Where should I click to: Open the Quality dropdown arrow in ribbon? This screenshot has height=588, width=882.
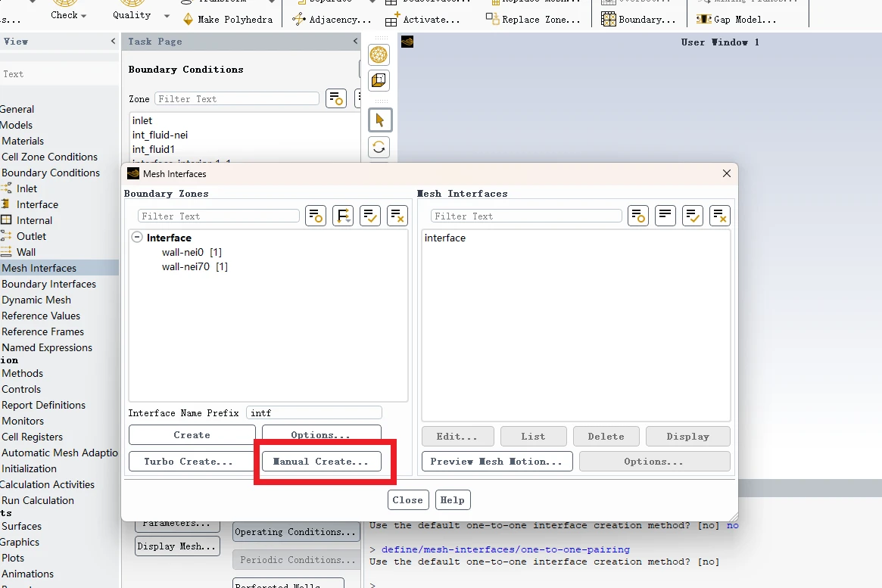pos(167,16)
